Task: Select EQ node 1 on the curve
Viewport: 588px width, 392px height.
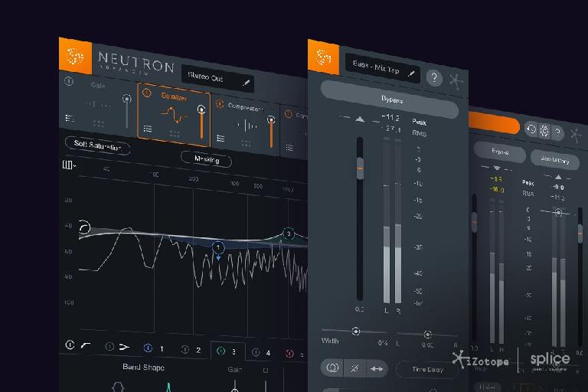Action: point(218,247)
